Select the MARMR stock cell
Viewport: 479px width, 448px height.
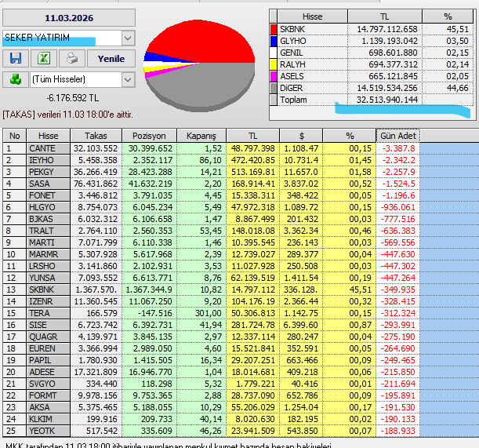(x=49, y=254)
